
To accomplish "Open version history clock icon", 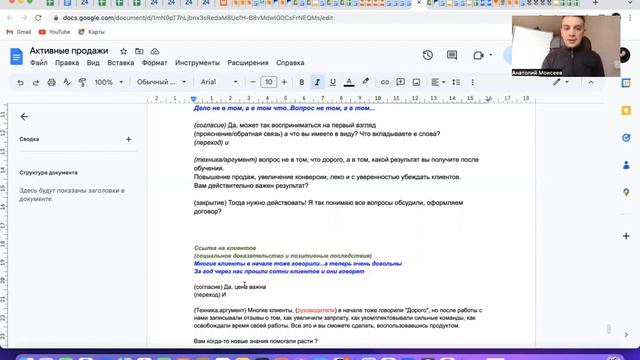I will [428, 55].
